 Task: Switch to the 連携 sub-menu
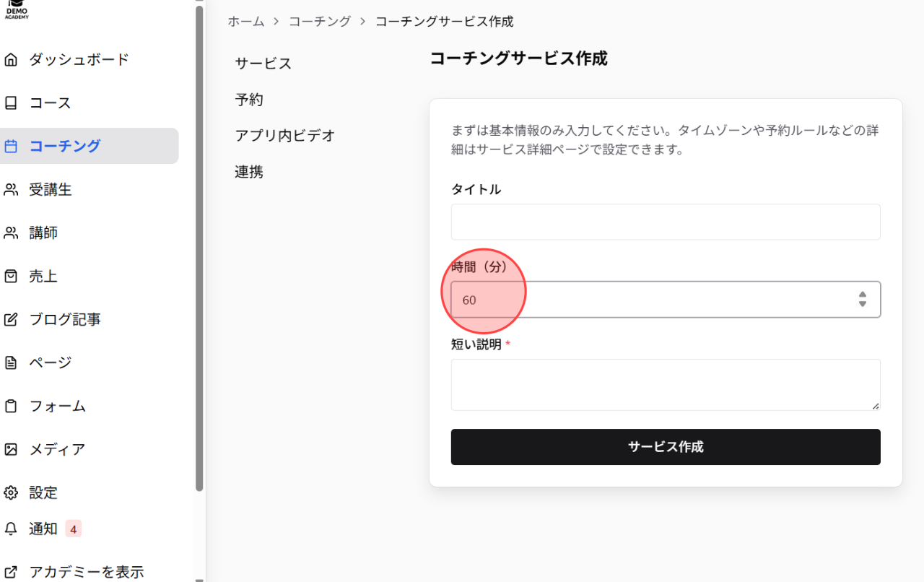(x=249, y=172)
